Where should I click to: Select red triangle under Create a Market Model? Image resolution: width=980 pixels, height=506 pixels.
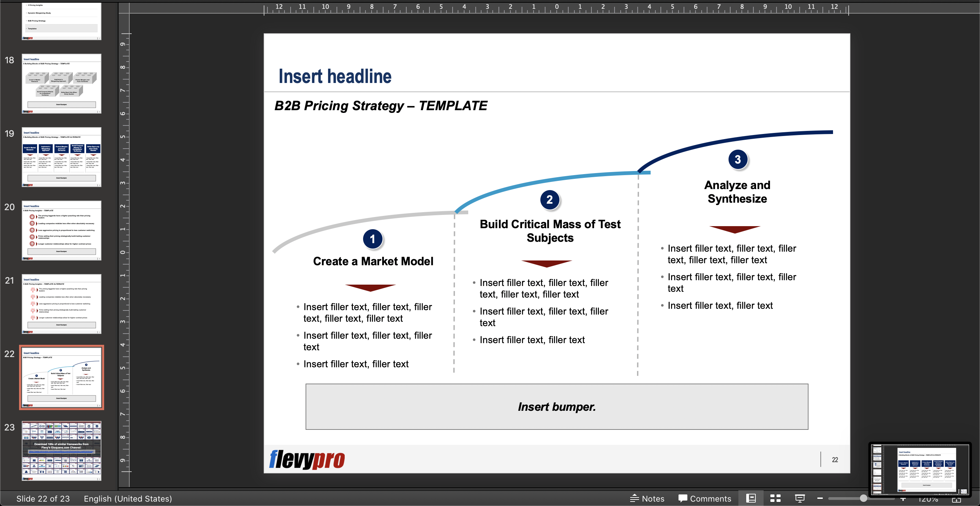click(x=371, y=288)
